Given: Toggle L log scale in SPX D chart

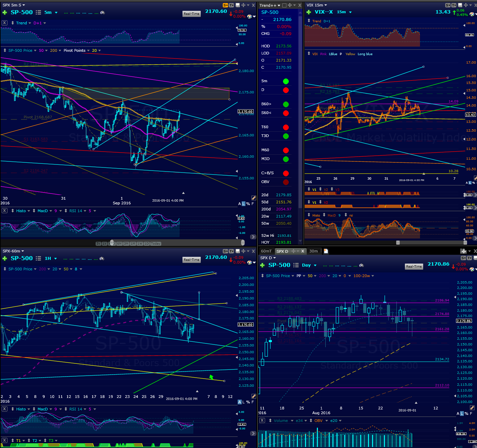Looking at the screenshot, I should (462, 413).
